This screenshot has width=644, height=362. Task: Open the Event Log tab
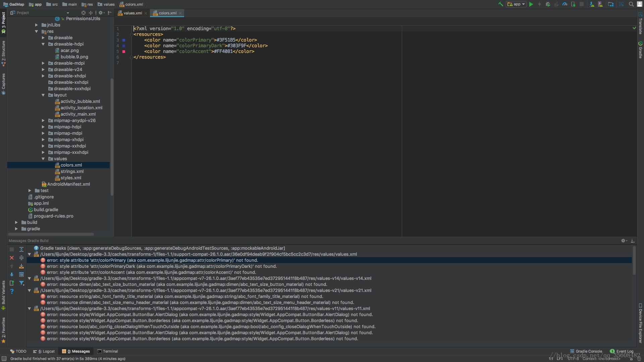(622, 351)
